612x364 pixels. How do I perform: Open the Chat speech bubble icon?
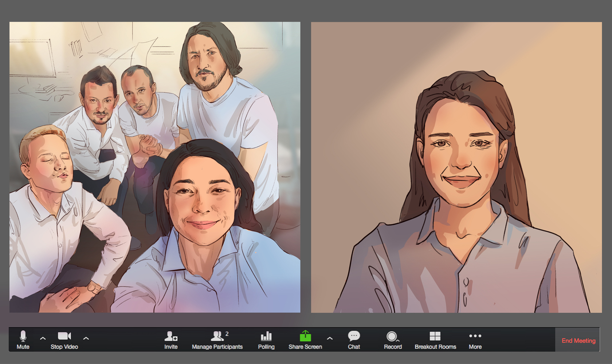click(x=354, y=336)
